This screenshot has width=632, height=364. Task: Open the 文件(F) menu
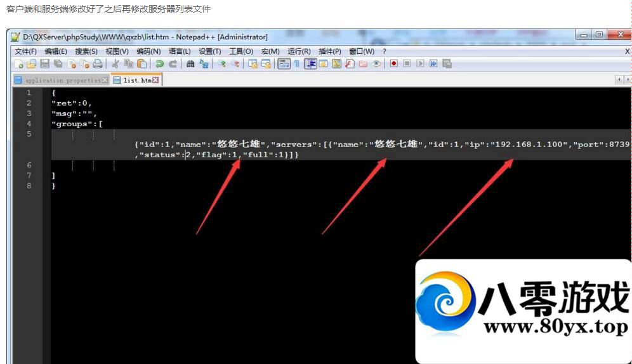point(25,51)
